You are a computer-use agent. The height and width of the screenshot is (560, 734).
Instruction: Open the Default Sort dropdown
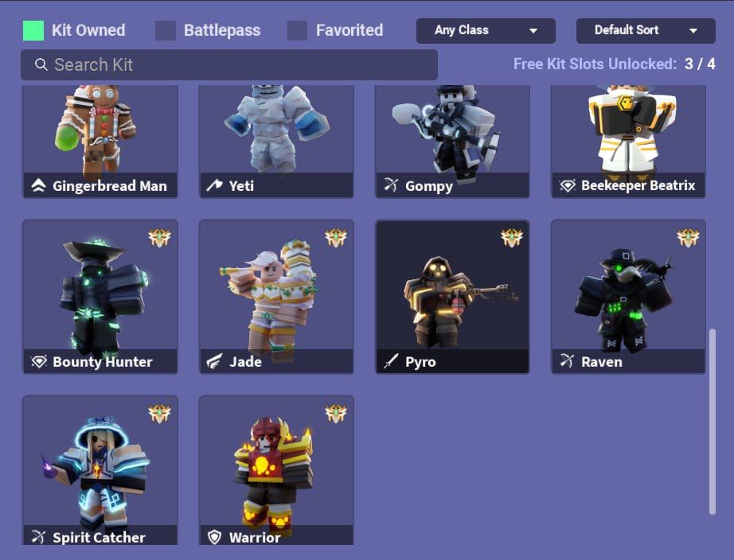(646, 31)
